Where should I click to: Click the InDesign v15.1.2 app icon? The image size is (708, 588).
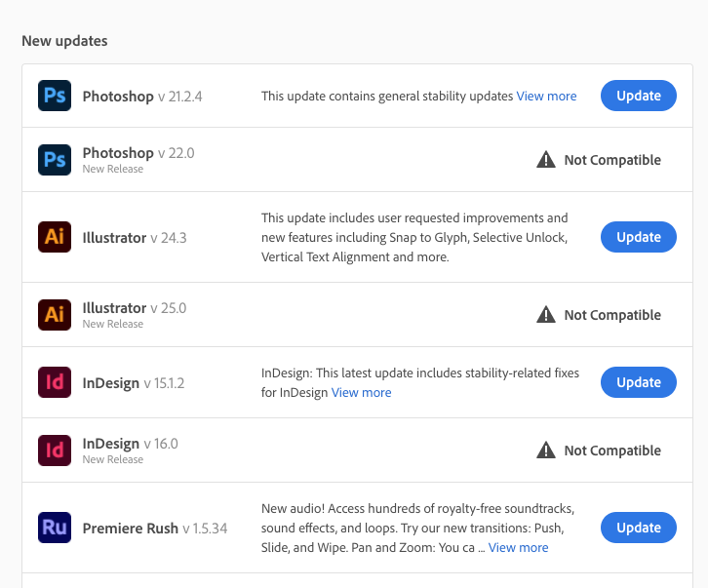55,382
